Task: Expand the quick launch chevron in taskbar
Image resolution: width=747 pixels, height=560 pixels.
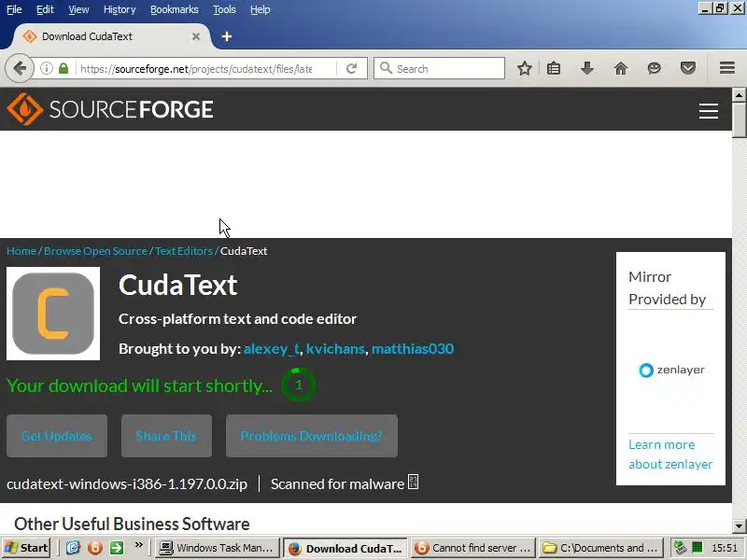Action: coord(138,545)
